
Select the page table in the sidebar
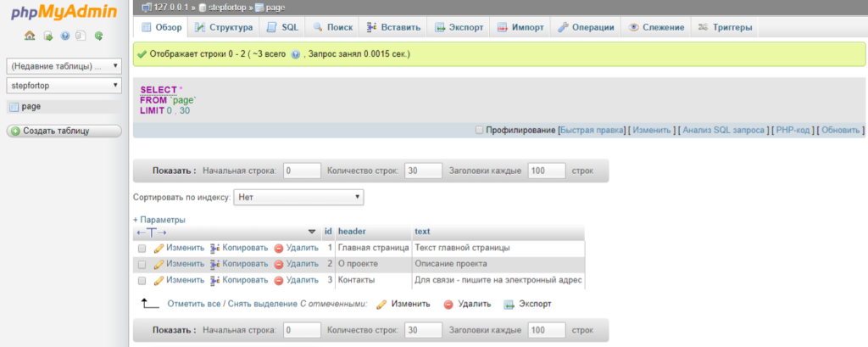pyautogui.click(x=31, y=106)
